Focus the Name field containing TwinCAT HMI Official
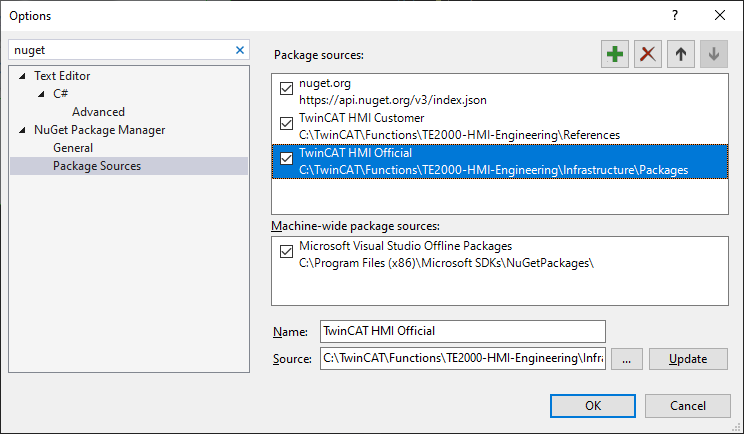 [x=463, y=331]
